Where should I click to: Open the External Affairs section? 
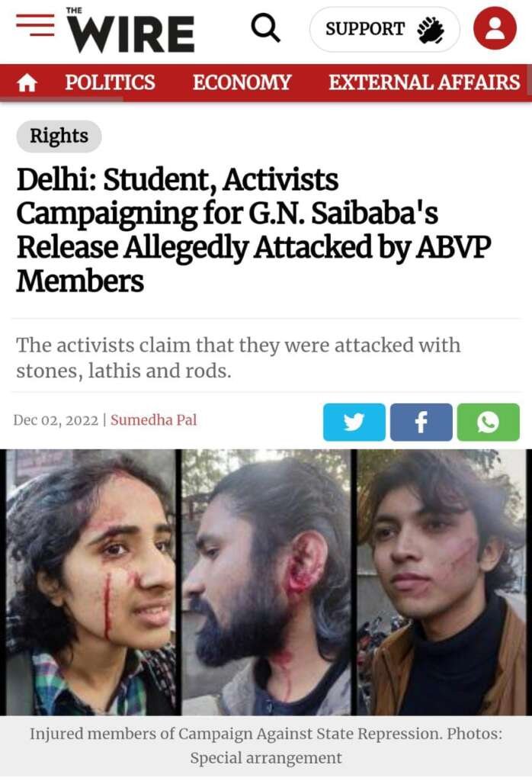pyautogui.click(x=424, y=82)
